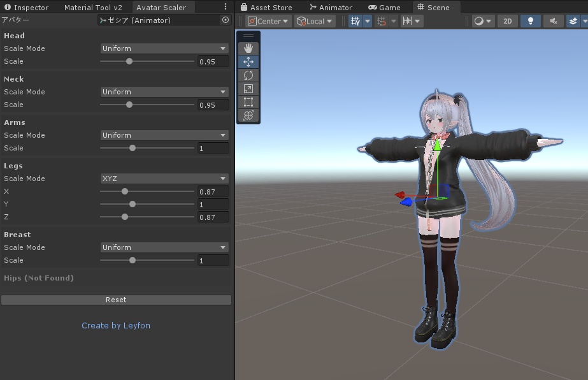Click the Head Scale value field
588x380 pixels.
click(213, 62)
